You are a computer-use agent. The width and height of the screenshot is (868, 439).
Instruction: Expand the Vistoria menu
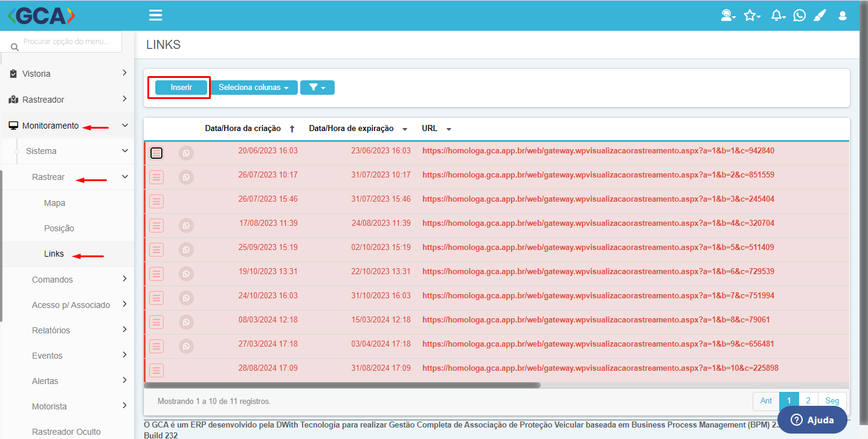pyautogui.click(x=67, y=74)
